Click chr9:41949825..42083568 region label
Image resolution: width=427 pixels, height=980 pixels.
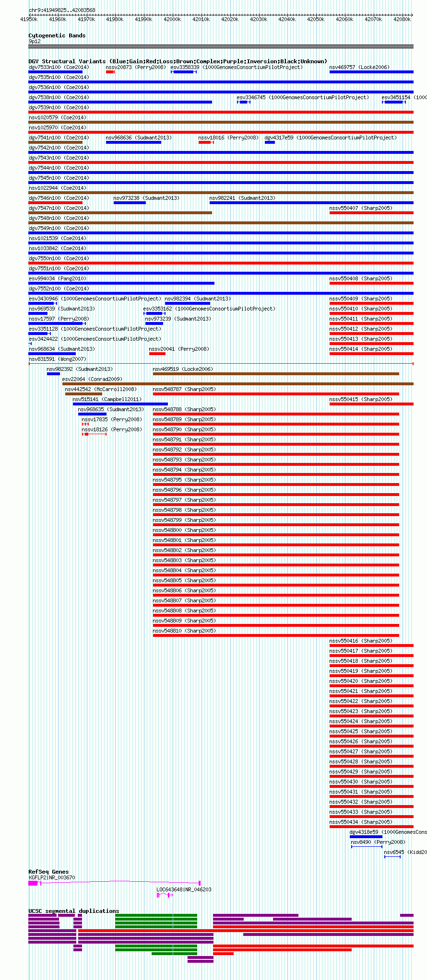point(62,10)
